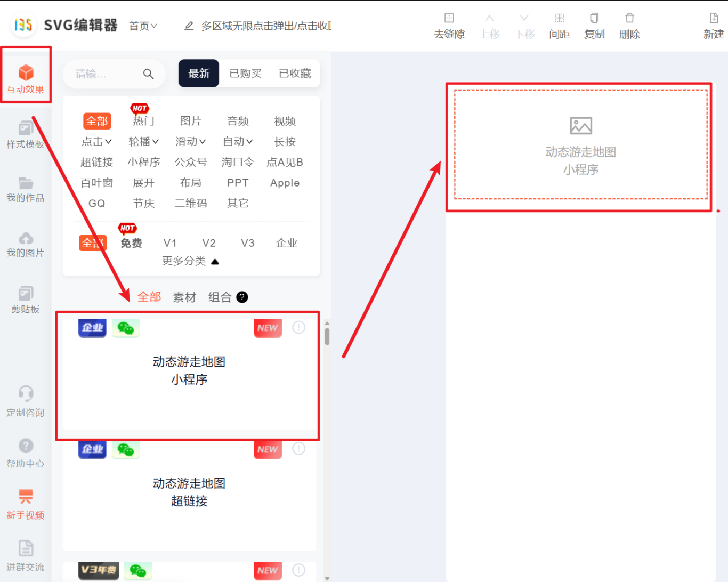This screenshot has height=582, width=728.
Task: Click the search magnifier icon
Action: [149, 74]
